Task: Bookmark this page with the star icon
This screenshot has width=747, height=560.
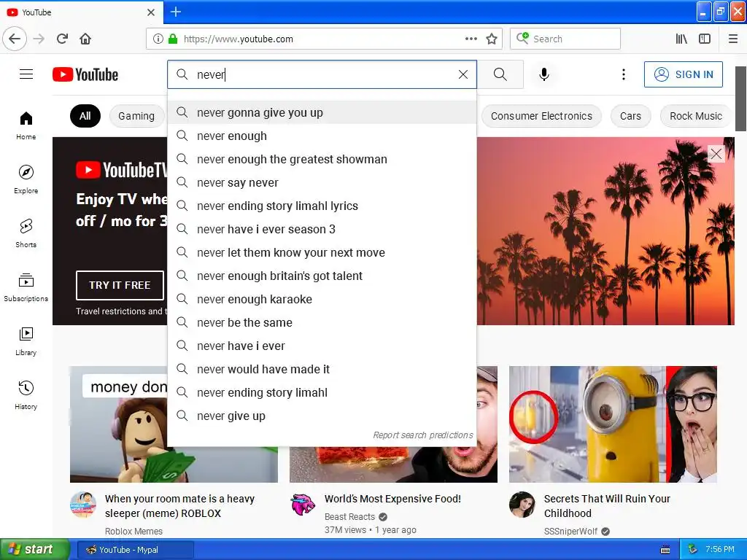Action: 492,39
